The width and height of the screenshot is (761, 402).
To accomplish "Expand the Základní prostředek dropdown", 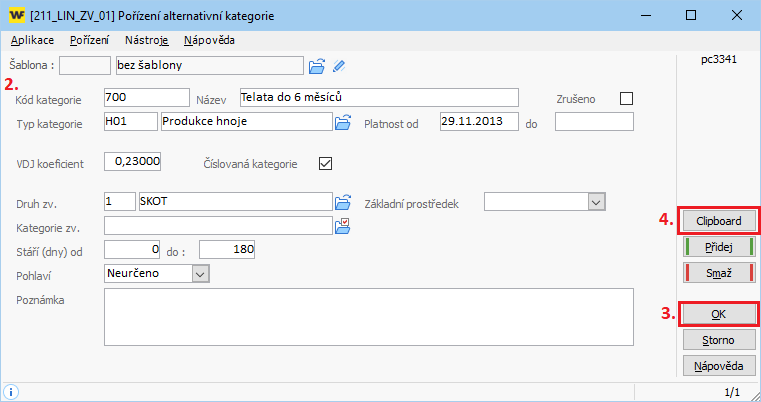I will coord(597,202).
